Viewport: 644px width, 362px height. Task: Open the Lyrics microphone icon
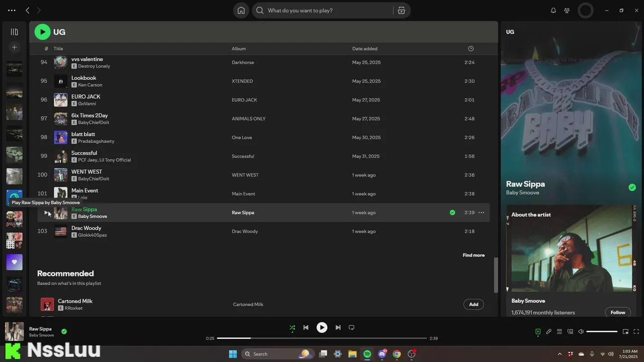pos(549,331)
